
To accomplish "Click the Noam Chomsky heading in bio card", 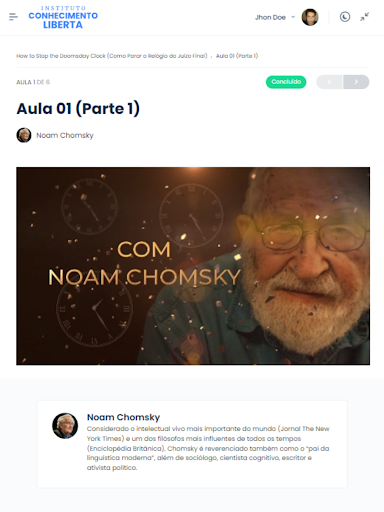I will point(123,417).
